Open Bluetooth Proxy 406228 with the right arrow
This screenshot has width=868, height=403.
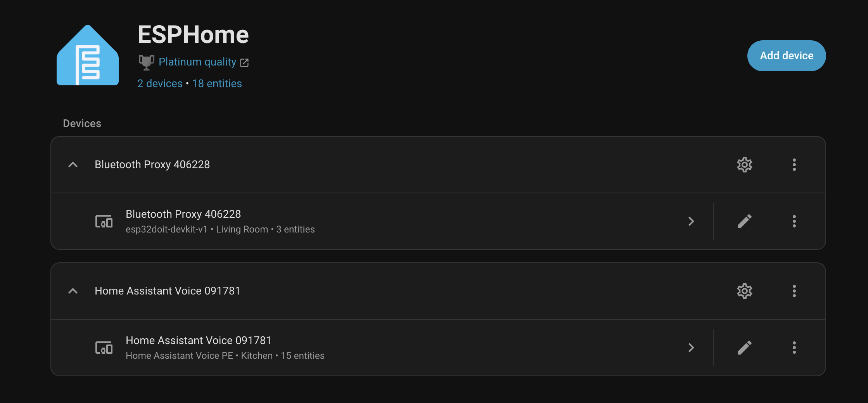[x=691, y=221]
